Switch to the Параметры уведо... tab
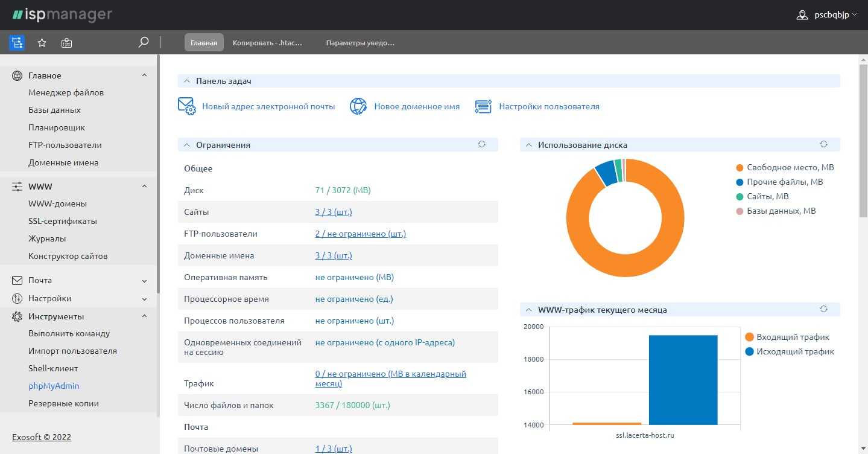The image size is (868, 454). (360, 43)
